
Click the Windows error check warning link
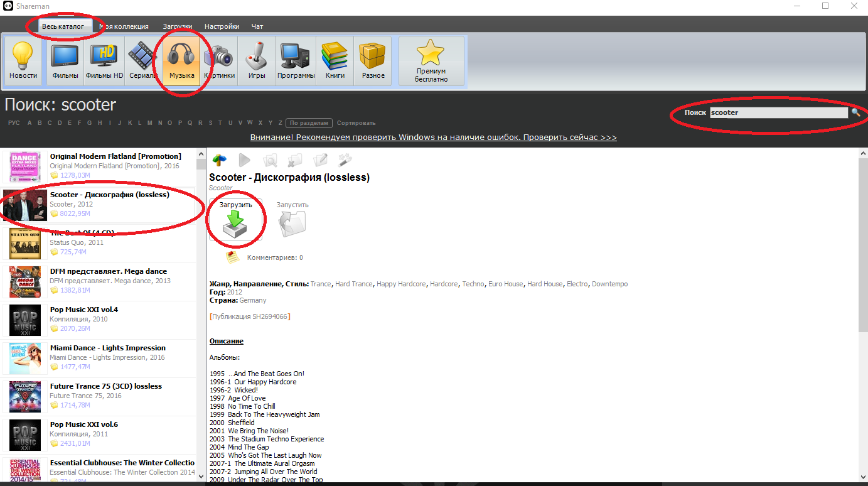coord(433,137)
